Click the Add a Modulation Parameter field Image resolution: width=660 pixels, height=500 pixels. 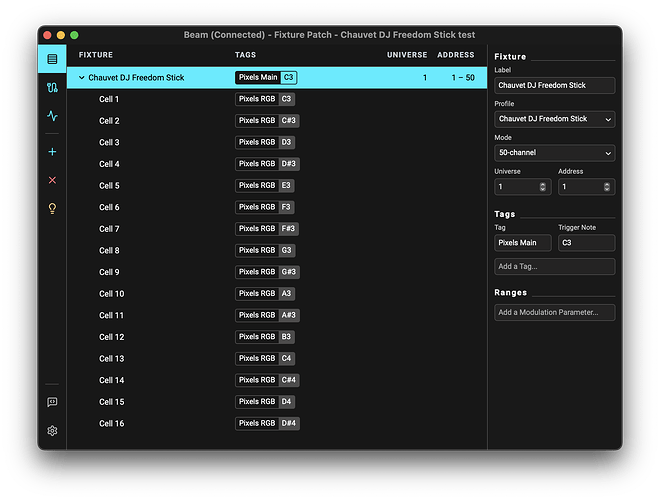pos(554,313)
